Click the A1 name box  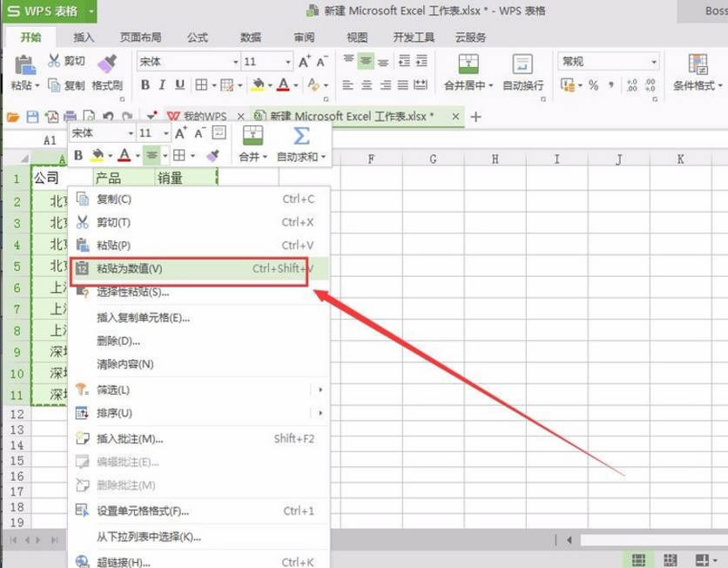coord(50,140)
